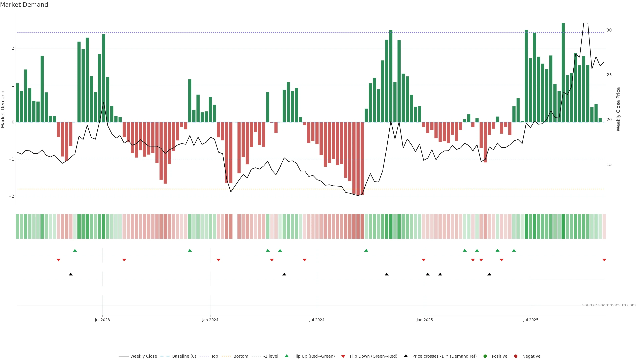Click the Jan 2024 x-axis label
The image size is (644, 362).
(210, 320)
